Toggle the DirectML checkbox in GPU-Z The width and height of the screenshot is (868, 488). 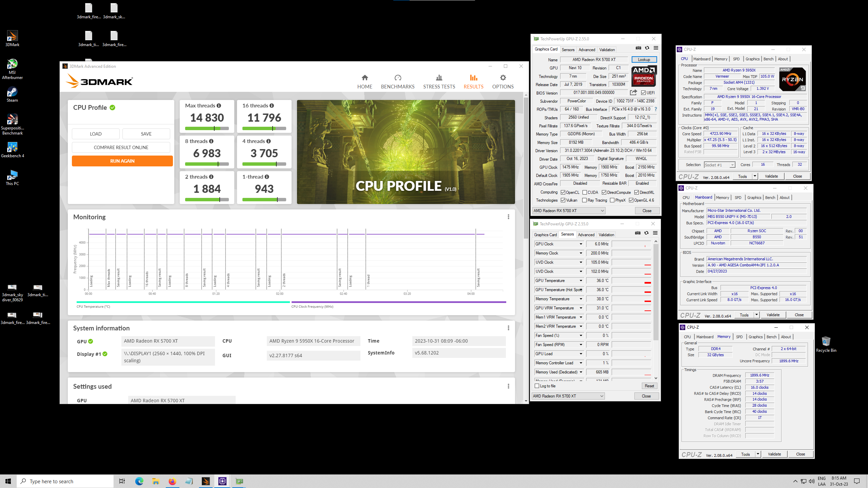point(636,192)
